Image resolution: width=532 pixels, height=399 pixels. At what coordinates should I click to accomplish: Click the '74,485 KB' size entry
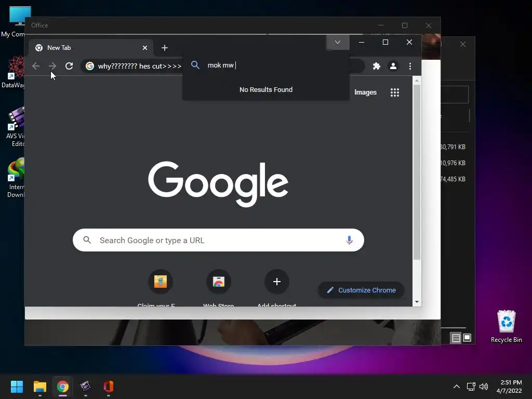pos(453,179)
